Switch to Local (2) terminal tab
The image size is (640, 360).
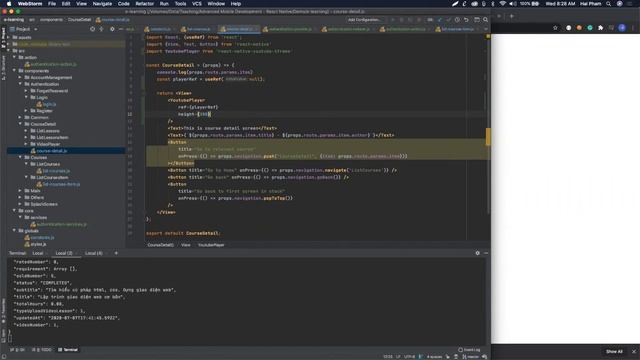tap(64, 253)
